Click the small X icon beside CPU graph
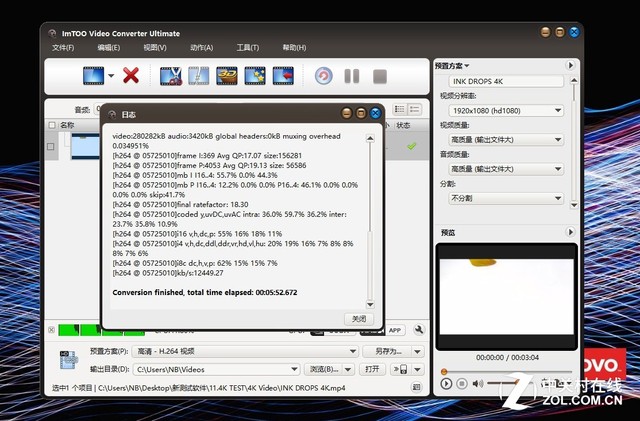 pyautogui.click(x=51, y=330)
